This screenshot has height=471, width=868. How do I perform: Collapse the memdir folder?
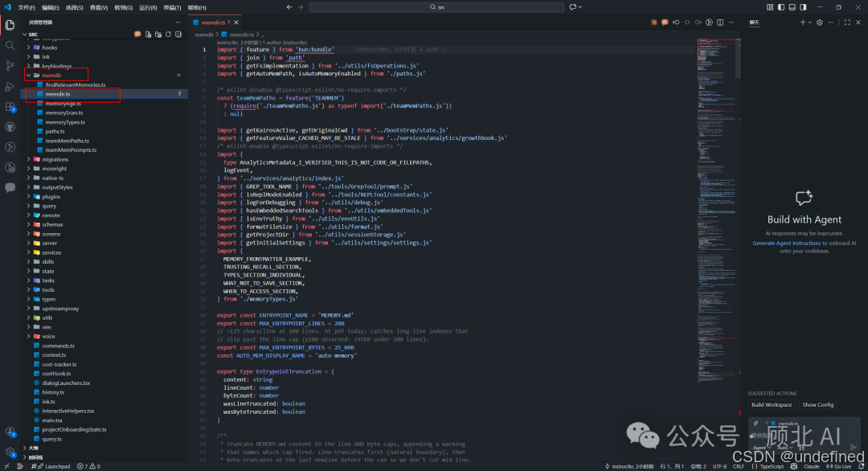click(29, 76)
